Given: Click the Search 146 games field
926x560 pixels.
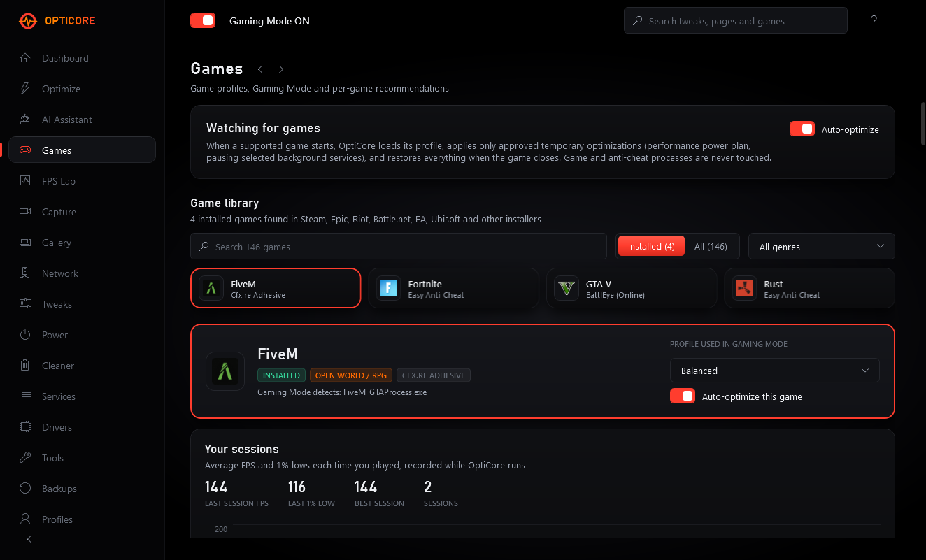Looking at the screenshot, I should click(399, 247).
